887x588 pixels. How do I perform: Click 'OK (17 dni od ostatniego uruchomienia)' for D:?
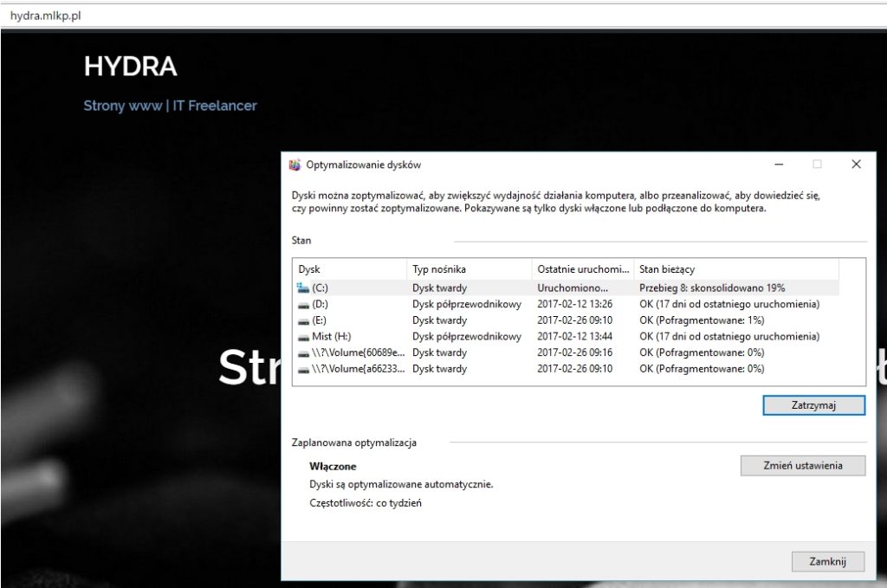(x=729, y=304)
